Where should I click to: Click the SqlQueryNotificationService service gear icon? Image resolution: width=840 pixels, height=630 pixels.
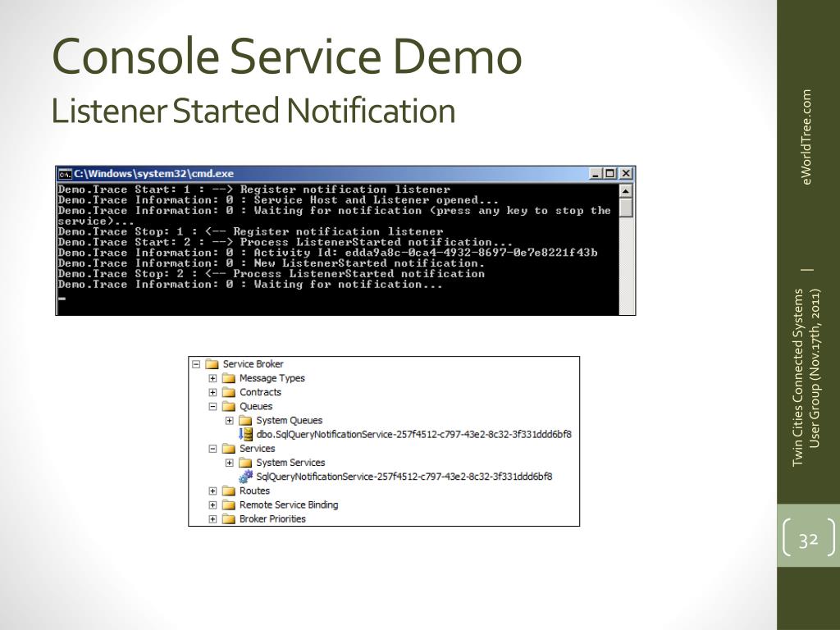point(246,477)
